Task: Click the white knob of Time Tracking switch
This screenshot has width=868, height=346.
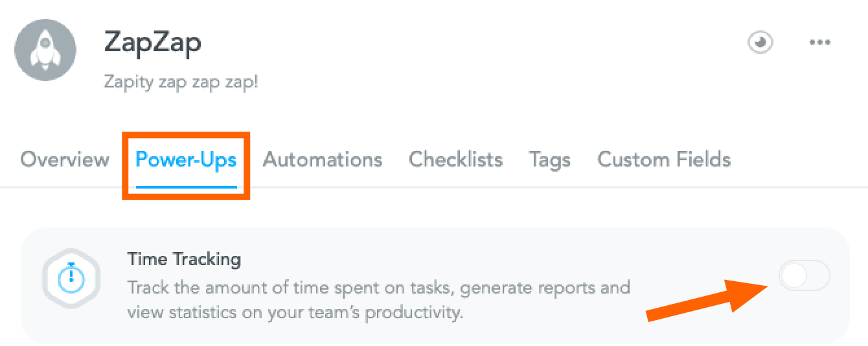Action: pos(793,276)
